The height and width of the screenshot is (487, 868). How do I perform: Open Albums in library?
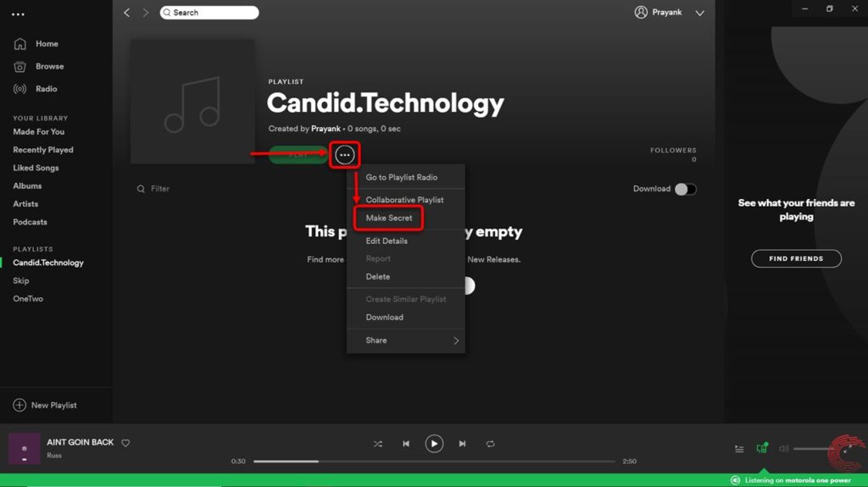pos(27,186)
